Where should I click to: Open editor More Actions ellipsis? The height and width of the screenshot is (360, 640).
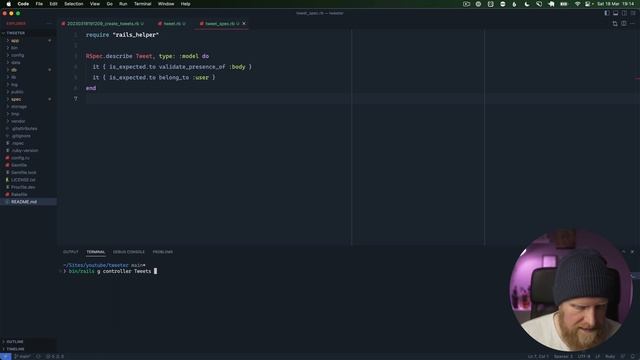click(x=632, y=24)
